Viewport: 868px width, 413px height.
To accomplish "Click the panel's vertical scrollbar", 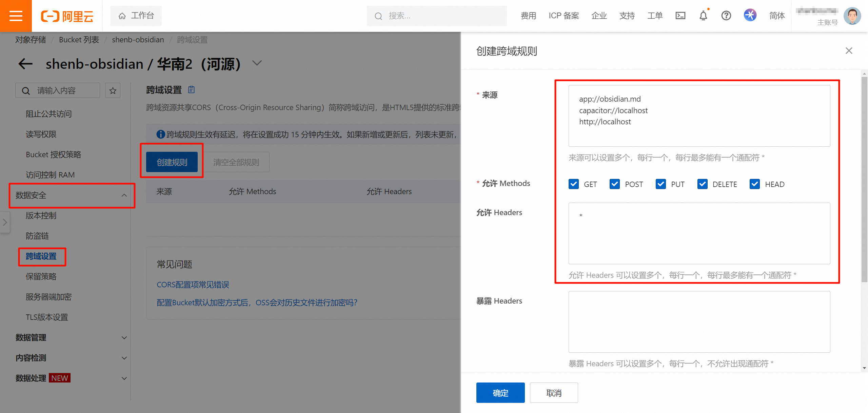I will click(864, 180).
